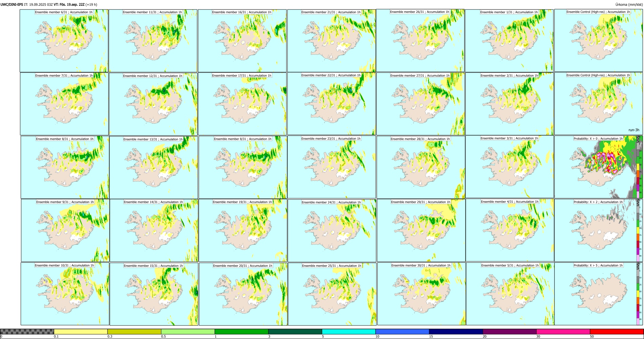644x339 pixels.
Task: Pick the dark green 3–5 legend swatch
Action: [295, 332]
